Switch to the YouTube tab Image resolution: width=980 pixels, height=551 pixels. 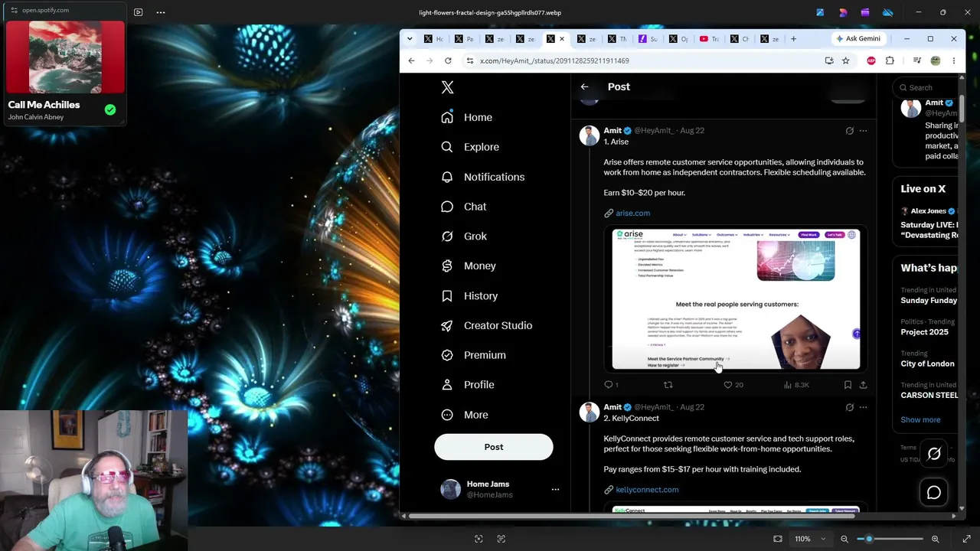coord(710,39)
